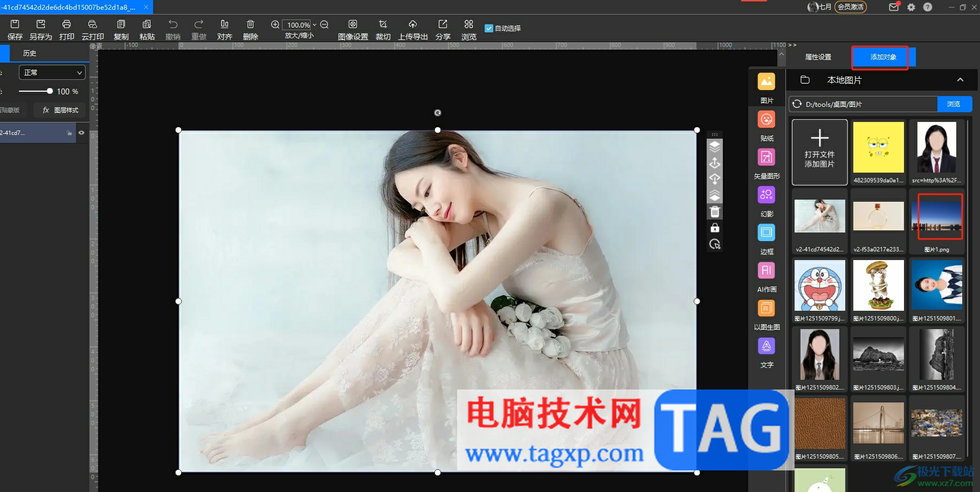Image resolution: width=980 pixels, height=492 pixels.
Task: Zoom in with the plus magnifier
Action: point(275,25)
